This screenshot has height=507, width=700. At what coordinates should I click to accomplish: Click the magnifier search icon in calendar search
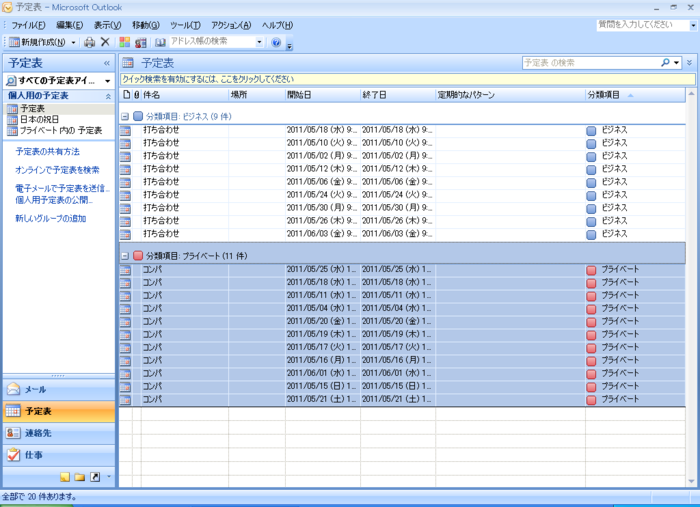(665, 63)
